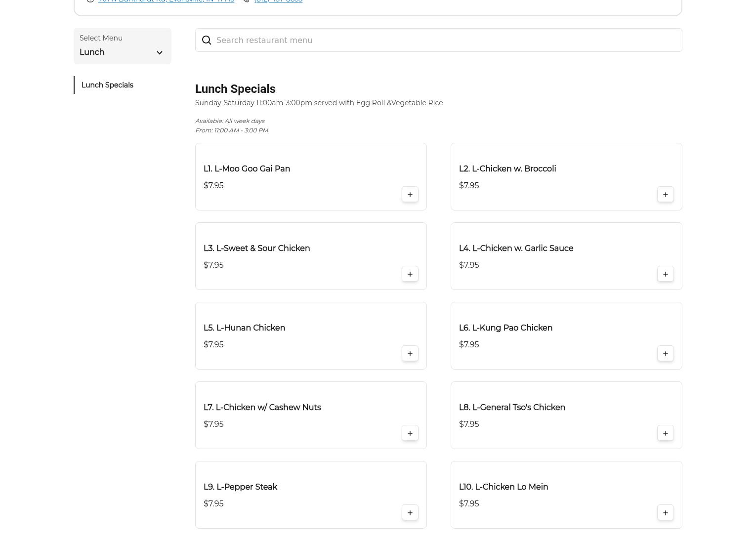This screenshot has height=540, width=756.
Task: Expand Lunch menu chevron arrow
Action: click(159, 53)
